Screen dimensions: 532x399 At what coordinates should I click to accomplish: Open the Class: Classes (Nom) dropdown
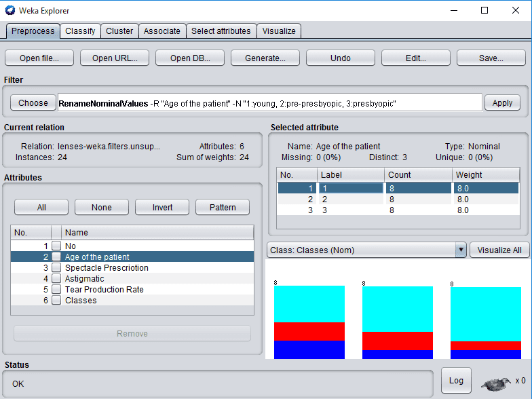tap(366, 250)
